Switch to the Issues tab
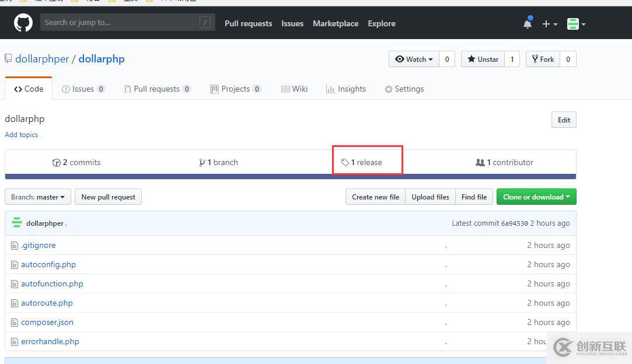This screenshot has width=632, height=364. [83, 89]
